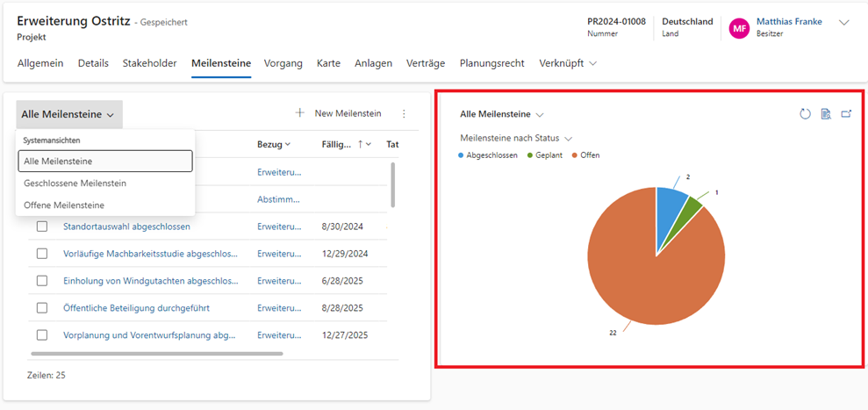This screenshot has width=868, height=410.
Task: Click the horizontal scrollbar under the grid
Action: [156, 354]
